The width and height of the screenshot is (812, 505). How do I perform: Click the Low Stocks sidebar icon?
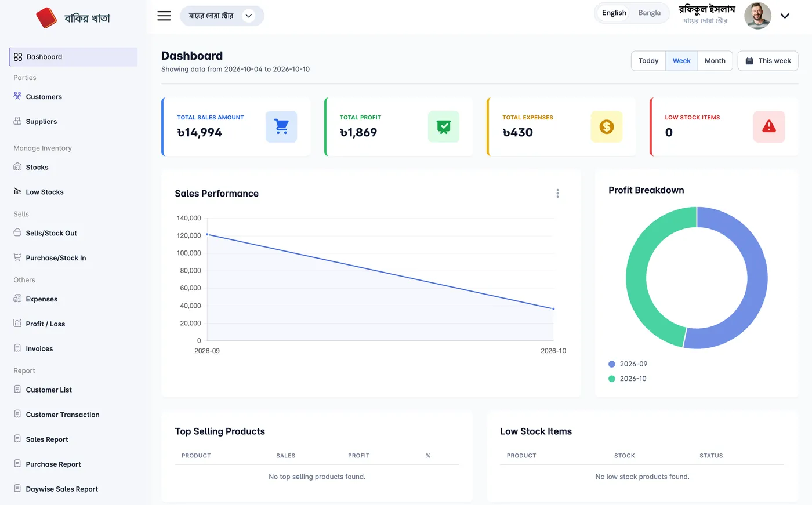click(17, 191)
